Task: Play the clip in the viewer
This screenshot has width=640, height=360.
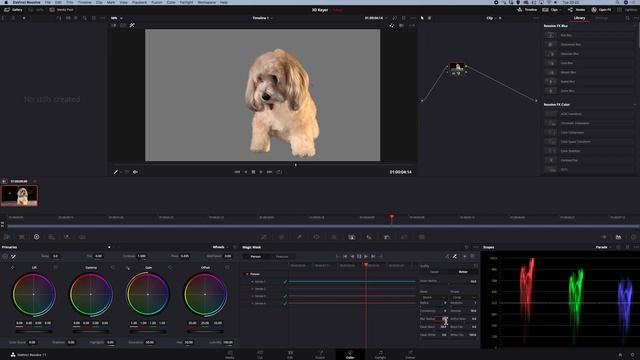Action: tap(261, 172)
